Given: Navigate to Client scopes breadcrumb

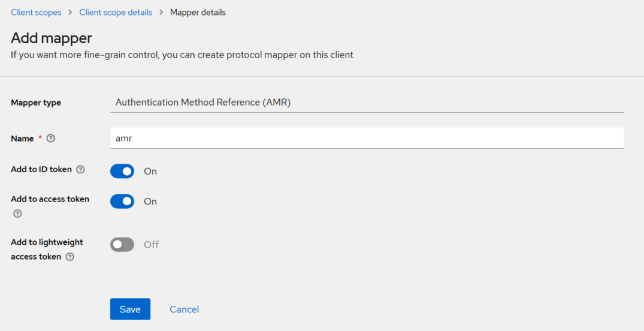Looking at the screenshot, I should (x=36, y=13).
